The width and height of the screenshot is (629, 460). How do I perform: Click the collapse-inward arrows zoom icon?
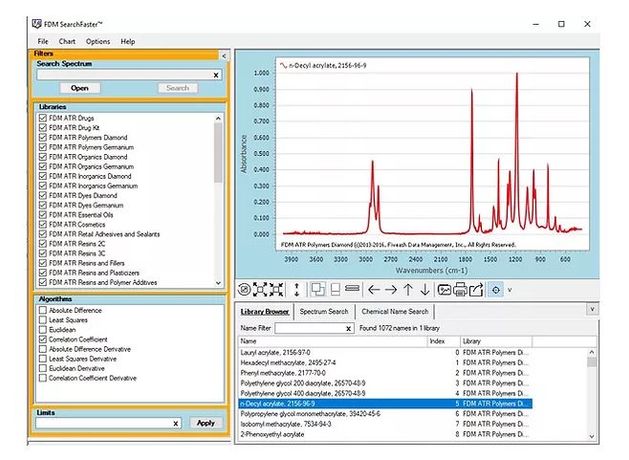[276, 290]
